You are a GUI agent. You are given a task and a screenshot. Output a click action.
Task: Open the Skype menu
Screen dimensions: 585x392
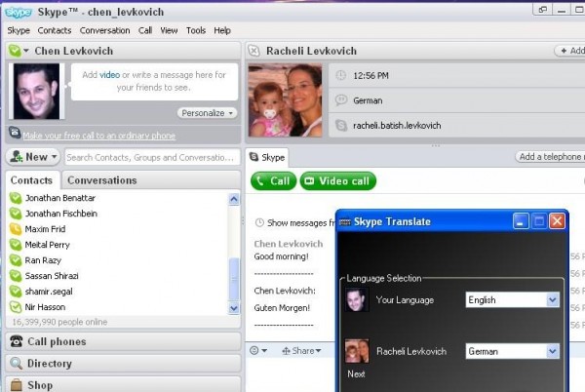coord(19,30)
